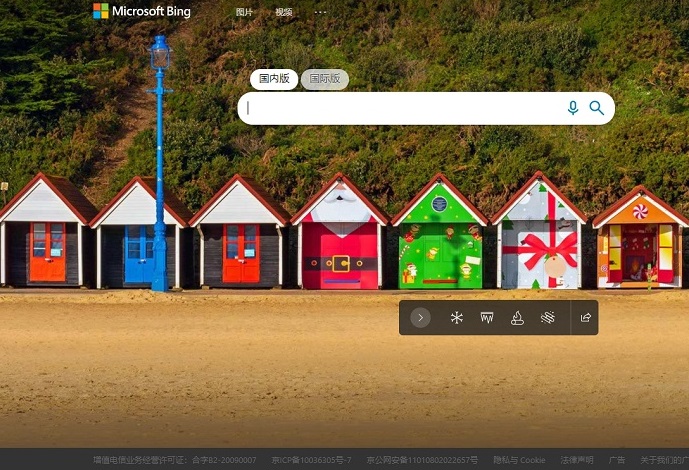
Task: Collapse effects toolbar with the arrow button
Action: [x=421, y=318]
